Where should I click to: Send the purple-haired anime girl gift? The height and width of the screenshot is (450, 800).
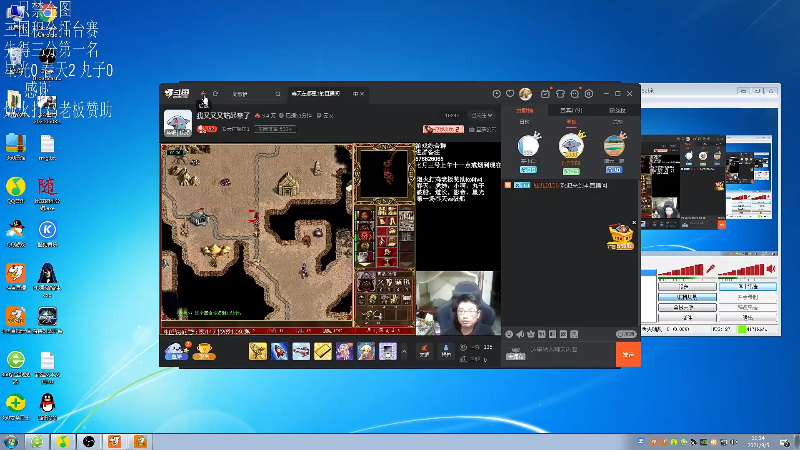click(x=344, y=351)
